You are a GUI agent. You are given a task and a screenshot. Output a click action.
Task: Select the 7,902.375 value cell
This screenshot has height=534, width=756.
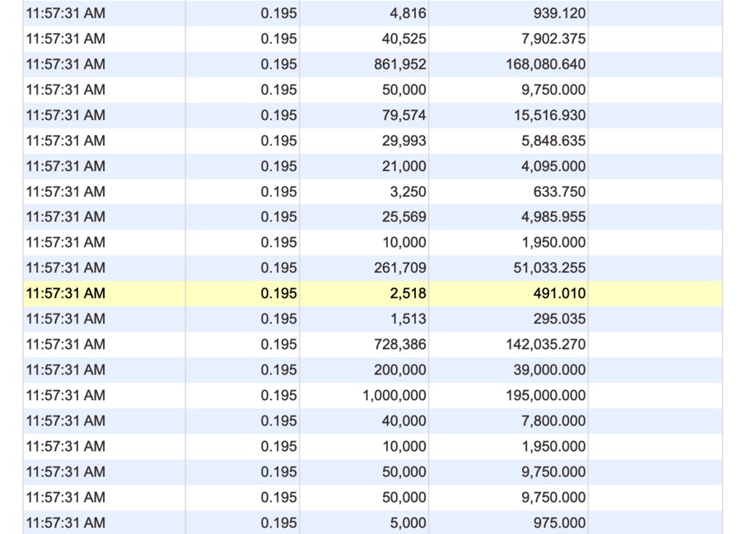click(x=553, y=39)
